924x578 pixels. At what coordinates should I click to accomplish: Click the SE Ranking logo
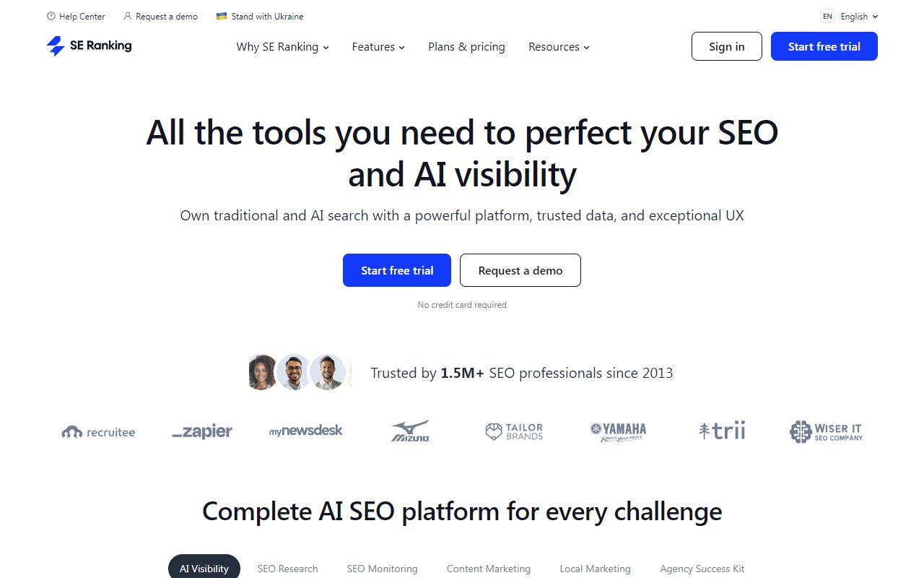click(x=88, y=46)
